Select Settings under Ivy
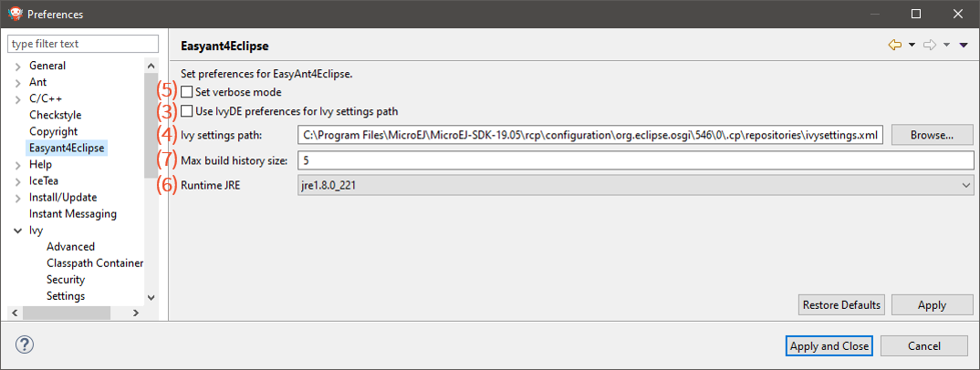Image resolution: width=980 pixels, height=370 pixels. pos(66,296)
